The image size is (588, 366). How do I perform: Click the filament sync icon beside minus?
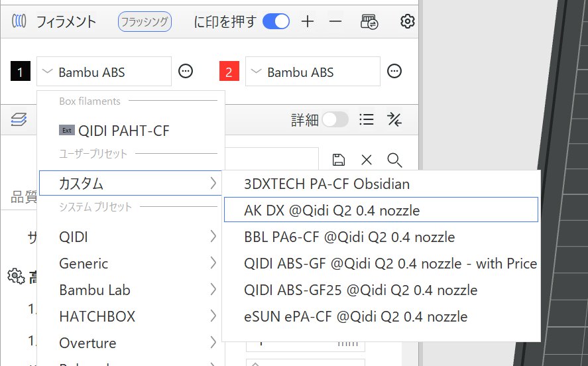click(369, 22)
